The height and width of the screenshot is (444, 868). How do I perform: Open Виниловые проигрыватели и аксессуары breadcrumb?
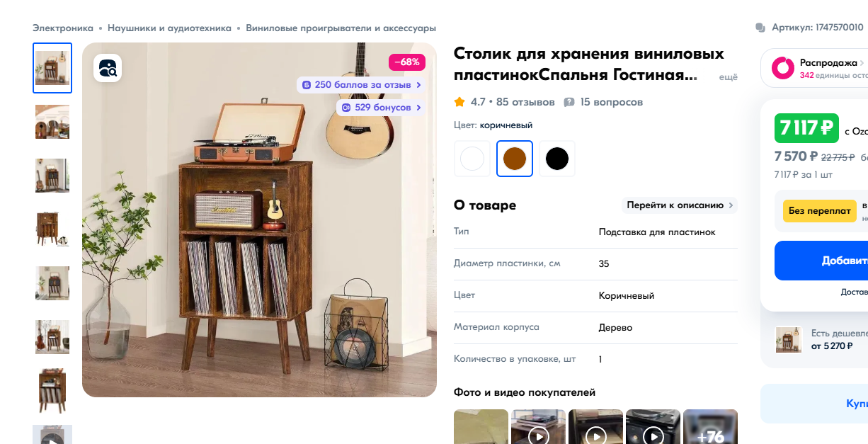pyautogui.click(x=341, y=28)
